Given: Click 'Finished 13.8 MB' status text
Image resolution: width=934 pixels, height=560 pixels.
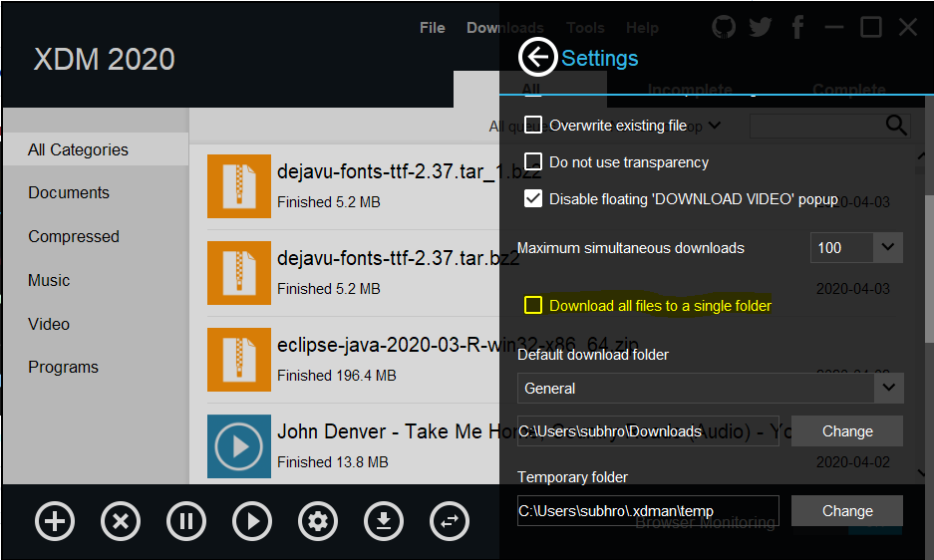Looking at the screenshot, I should pos(332,461).
